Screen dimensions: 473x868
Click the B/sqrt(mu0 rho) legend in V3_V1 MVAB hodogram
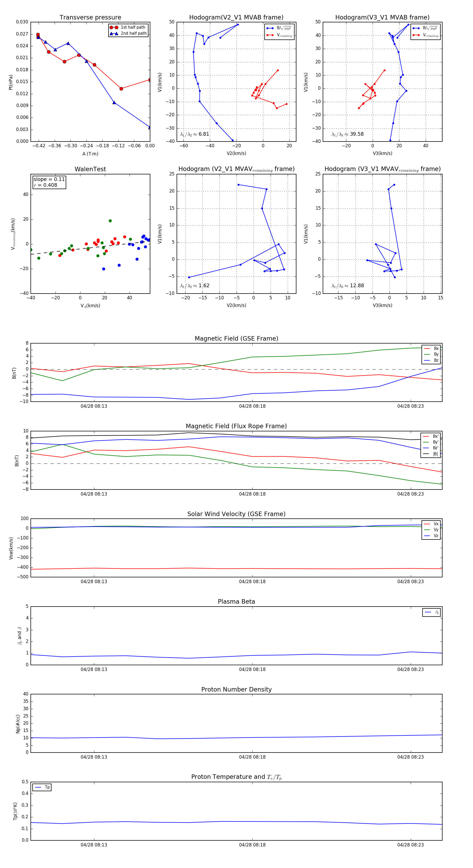(425, 28)
